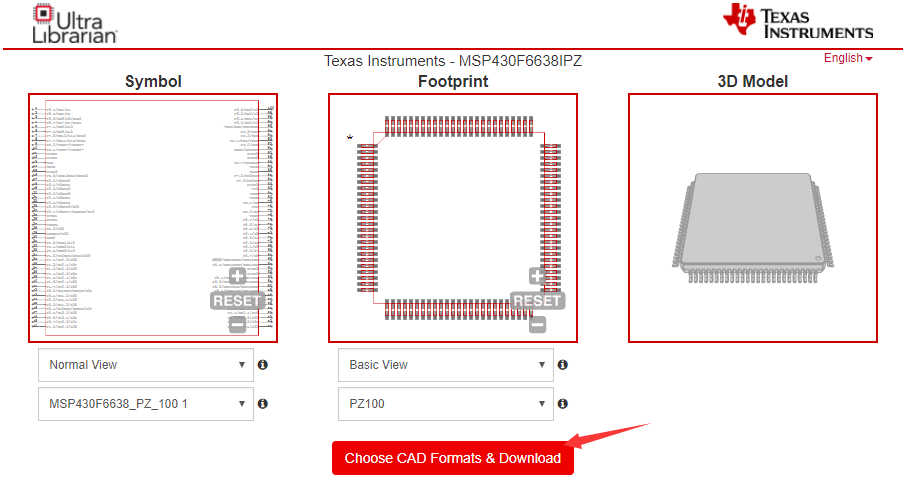This screenshot has width=904, height=485.
Task: Show info for the PZ100 selection
Action: [x=563, y=404]
